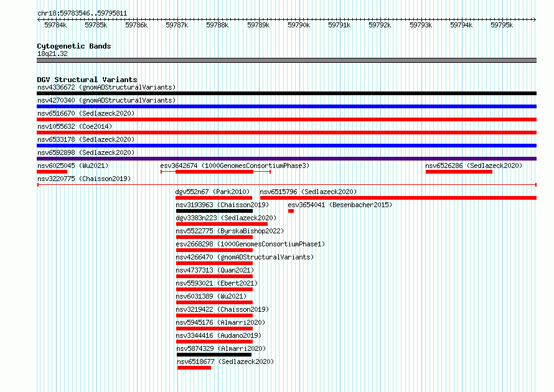Open nsv5522775 (ByrskaBishop2022) label
The height and width of the screenshot is (392, 554).
(x=230, y=231)
